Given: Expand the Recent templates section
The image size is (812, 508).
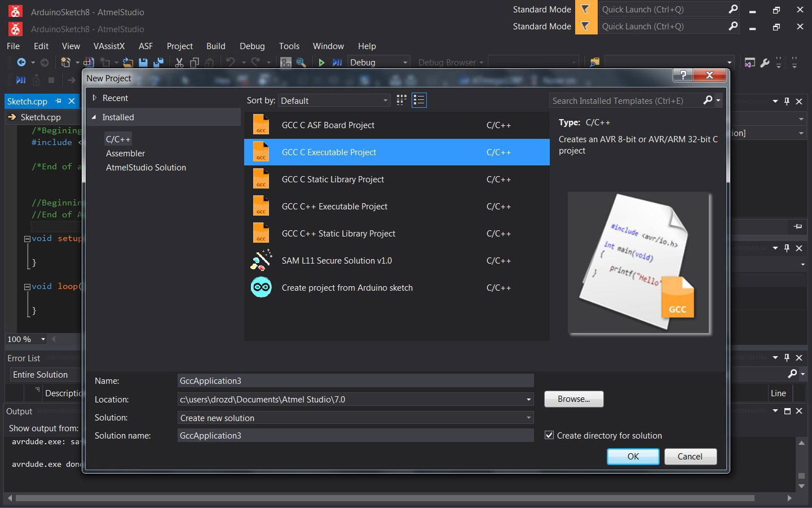Looking at the screenshot, I should [95, 98].
